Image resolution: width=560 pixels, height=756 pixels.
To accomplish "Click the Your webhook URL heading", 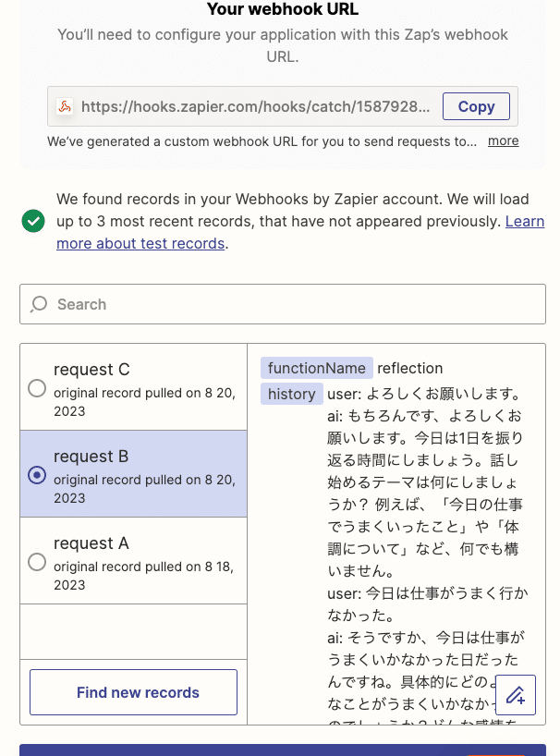I will coord(283,8).
